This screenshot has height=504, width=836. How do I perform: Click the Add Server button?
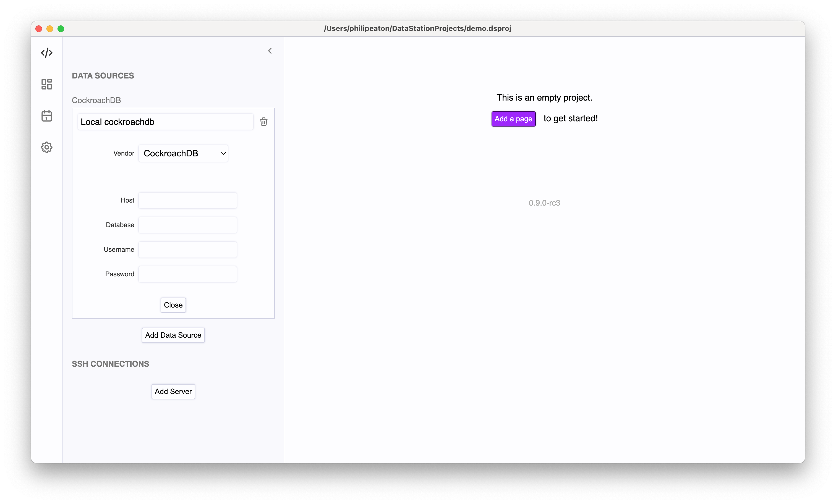pyautogui.click(x=173, y=391)
